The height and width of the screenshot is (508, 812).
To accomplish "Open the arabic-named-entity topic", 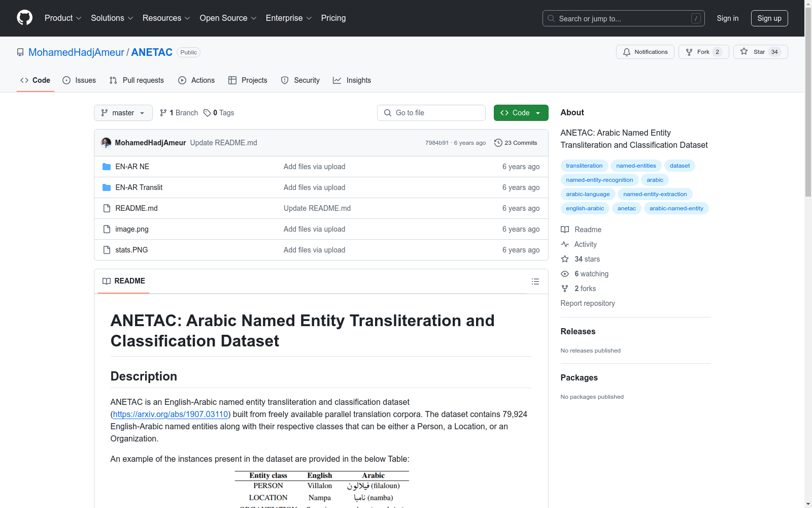I will tap(676, 208).
